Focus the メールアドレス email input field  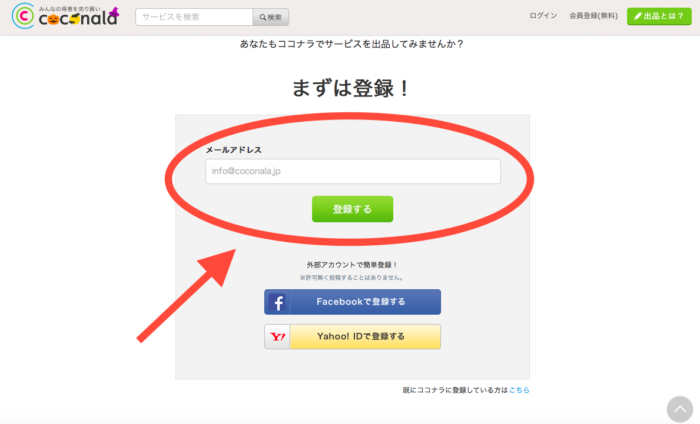pyautogui.click(x=353, y=171)
